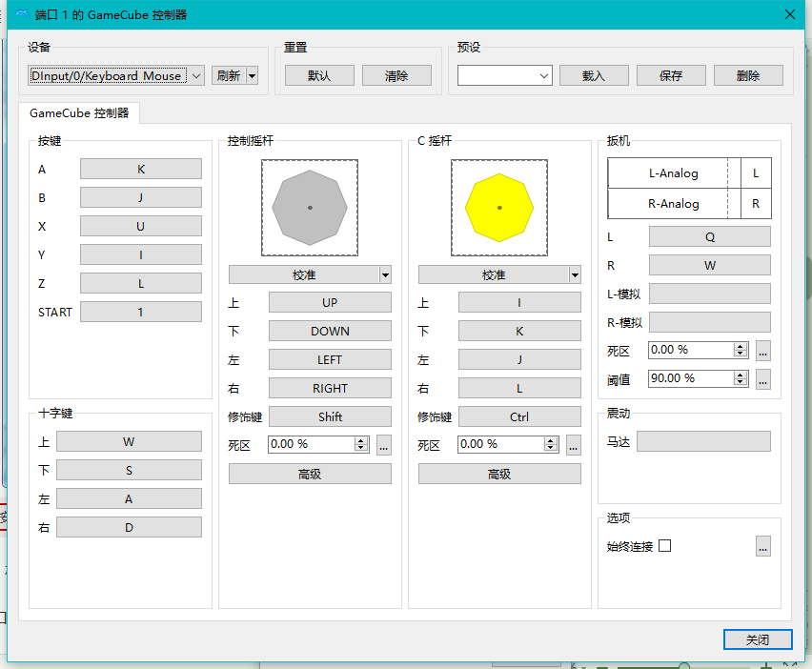Screen dimensions: 812x669
Task: Rebind trigger L mapped to Q
Action: click(709, 236)
